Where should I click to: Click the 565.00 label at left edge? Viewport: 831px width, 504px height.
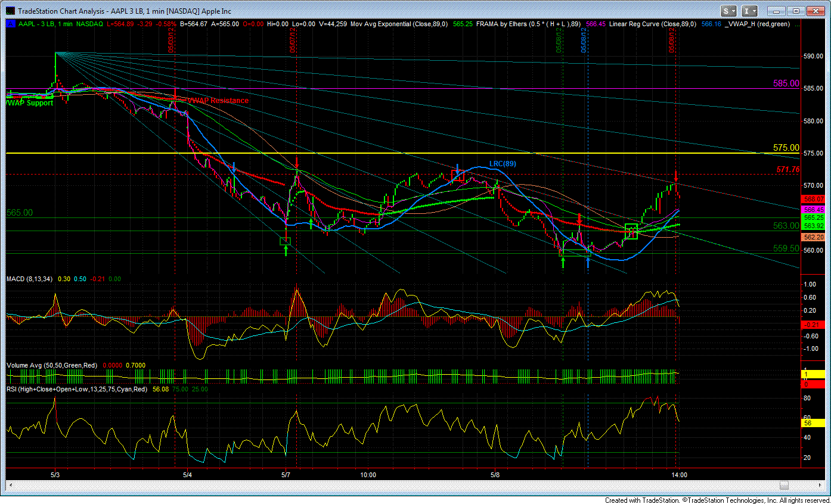point(19,212)
